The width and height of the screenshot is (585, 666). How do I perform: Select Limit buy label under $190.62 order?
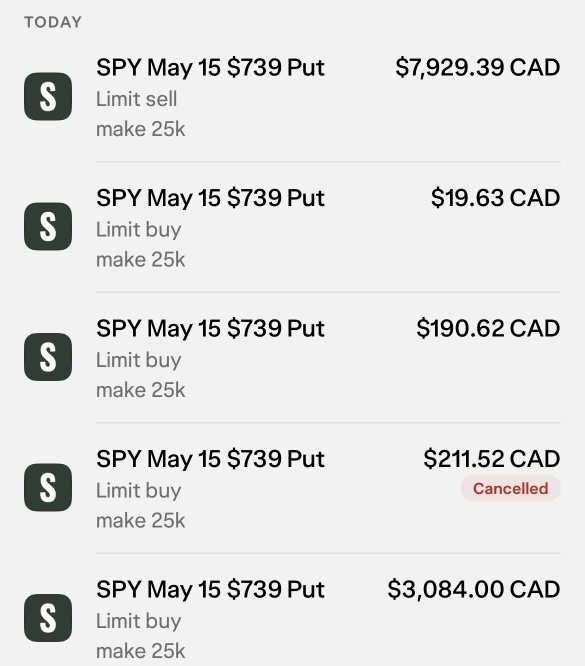tap(138, 360)
